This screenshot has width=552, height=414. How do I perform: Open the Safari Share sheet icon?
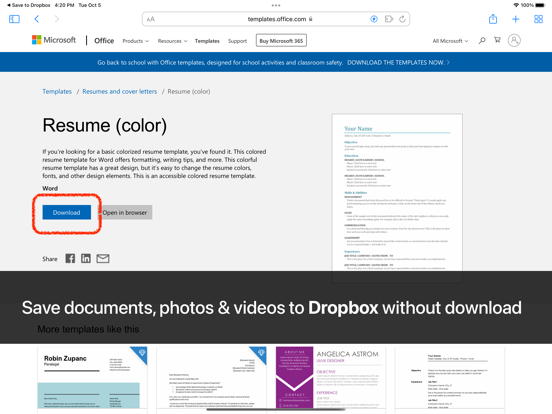(x=493, y=19)
